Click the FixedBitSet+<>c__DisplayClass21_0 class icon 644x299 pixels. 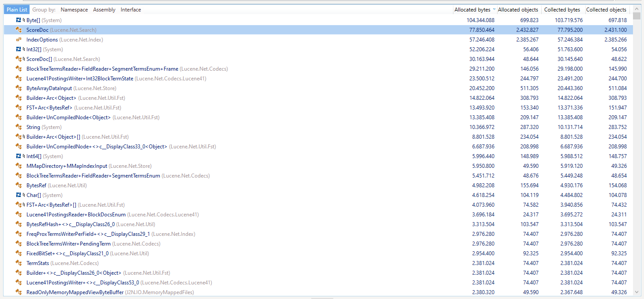[19, 254]
